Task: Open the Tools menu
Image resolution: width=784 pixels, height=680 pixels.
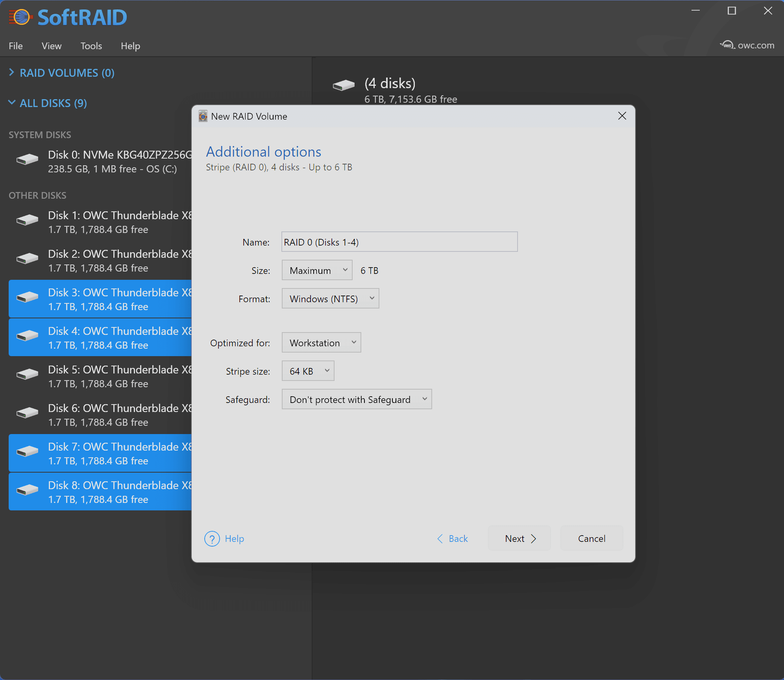Action: pos(91,46)
